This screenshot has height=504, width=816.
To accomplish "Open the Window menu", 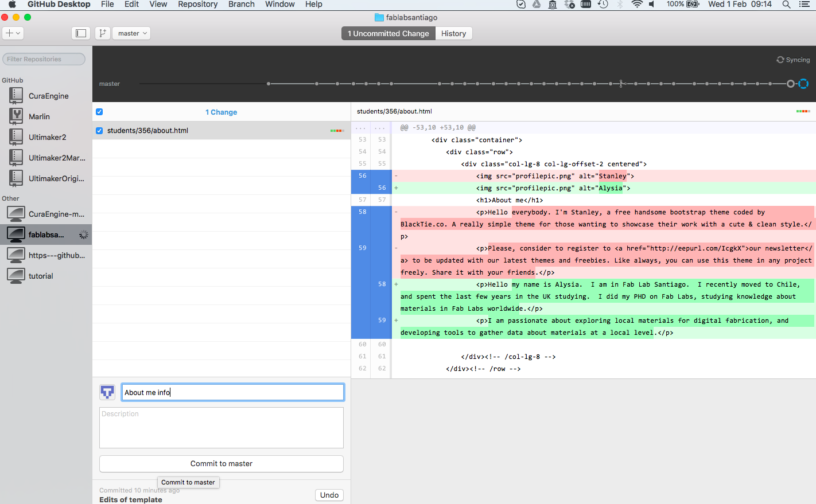I will (280, 4).
